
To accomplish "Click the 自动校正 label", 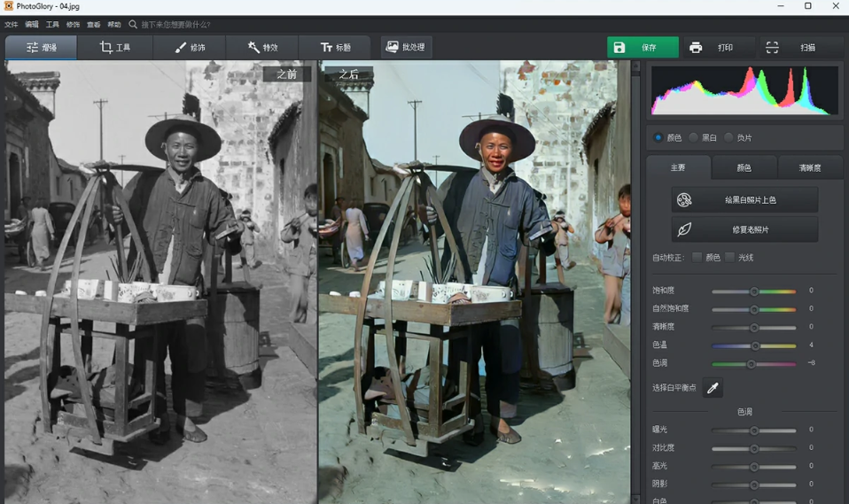I will pos(669,258).
